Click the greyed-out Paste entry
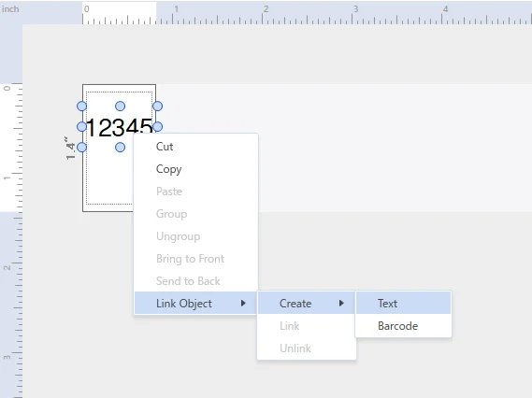The image size is (532, 398). [x=195, y=192]
